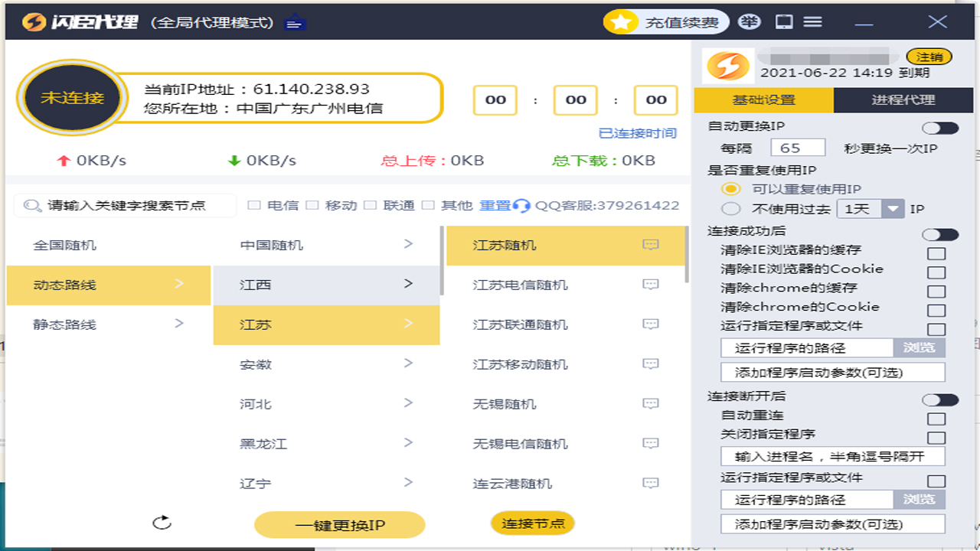Expand the 河北 province
The width and height of the screenshot is (980, 551).
[x=327, y=404]
